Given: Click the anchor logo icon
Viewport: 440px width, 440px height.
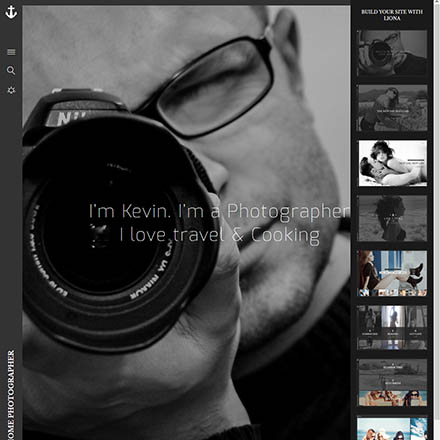Looking at the screenshot, I should click(x=11, y=12).
